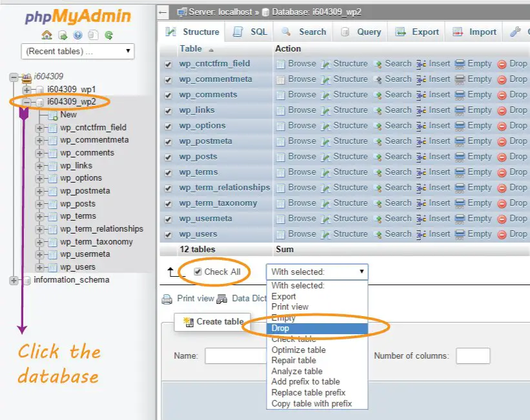Click the wrench icon tab
Viewport: 530px width, 420px height.
pos(515,32)
